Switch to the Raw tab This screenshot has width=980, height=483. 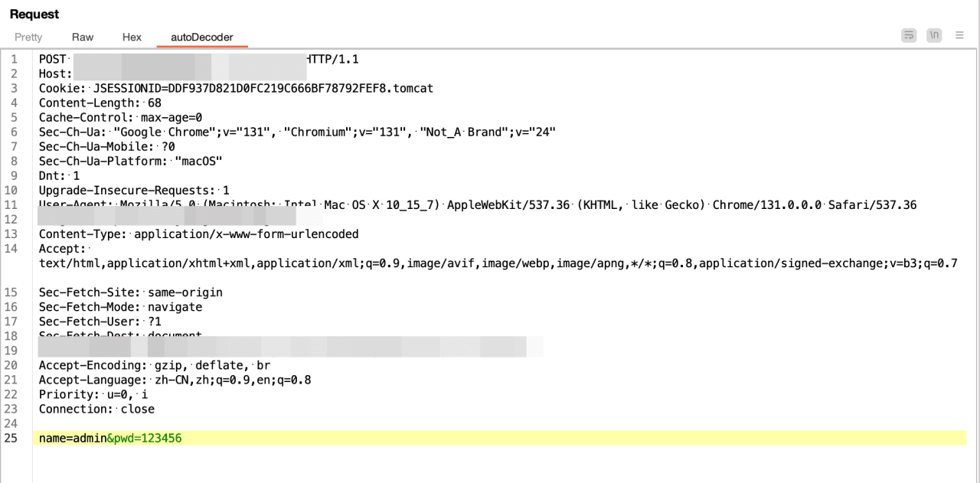click(x=83, y=37)
